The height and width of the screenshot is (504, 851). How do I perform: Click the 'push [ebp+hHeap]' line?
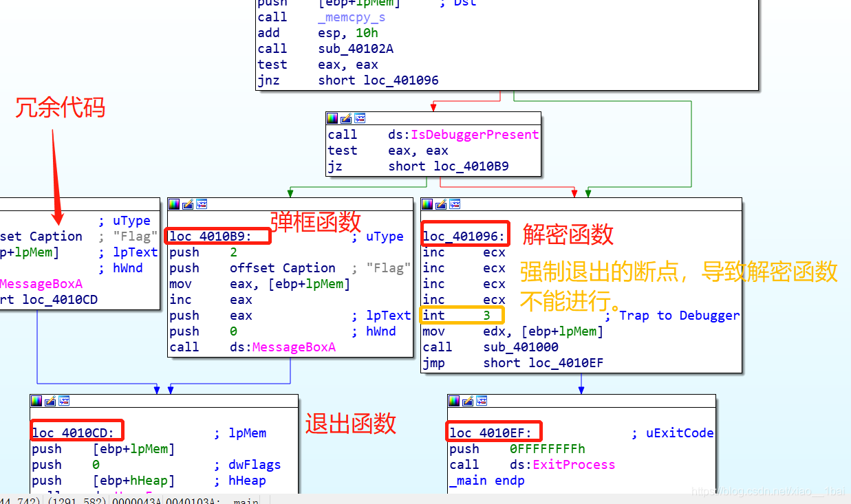pos(103,481)
